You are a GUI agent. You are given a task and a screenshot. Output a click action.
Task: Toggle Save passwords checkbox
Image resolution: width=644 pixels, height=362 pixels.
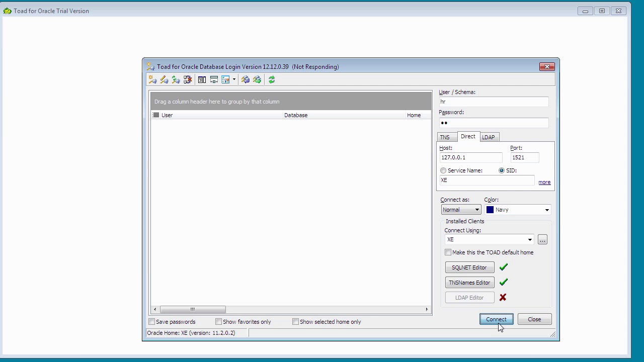click(152, 322)
